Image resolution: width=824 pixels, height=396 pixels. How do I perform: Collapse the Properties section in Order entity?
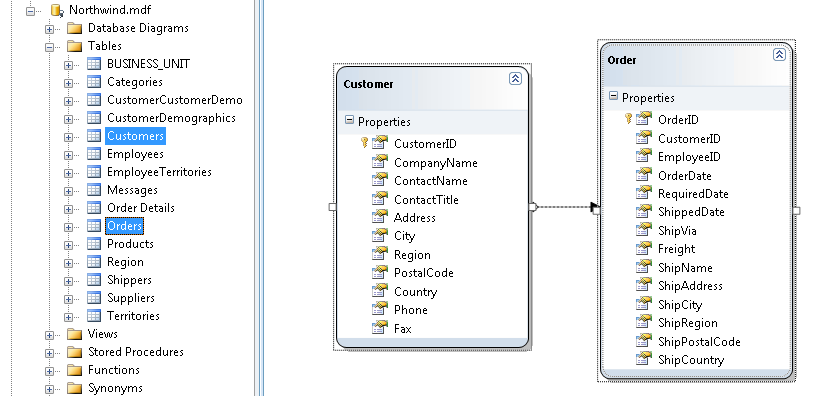pyautogui.click(x=613, y=96)
